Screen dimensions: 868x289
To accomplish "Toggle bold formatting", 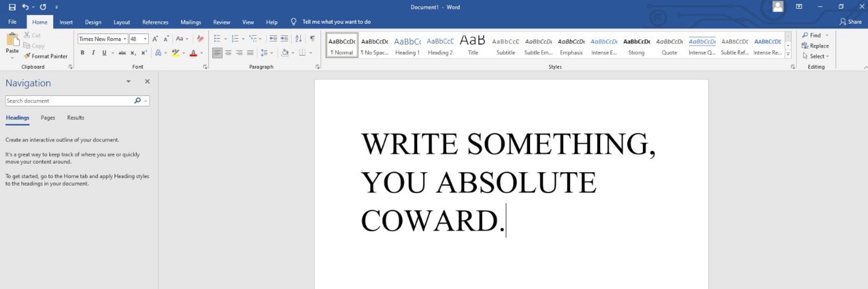I will click(82, 53).
